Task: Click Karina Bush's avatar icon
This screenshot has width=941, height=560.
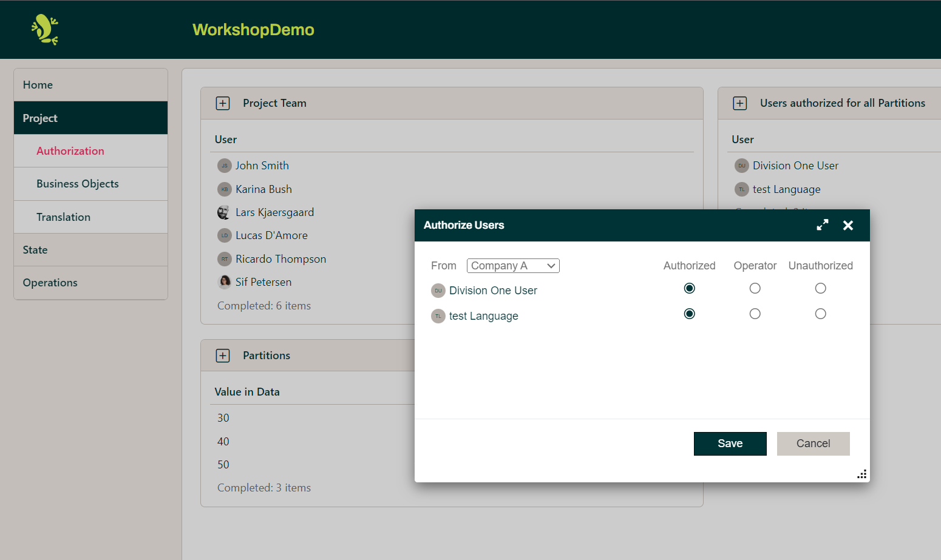Action: pos(223,189)
